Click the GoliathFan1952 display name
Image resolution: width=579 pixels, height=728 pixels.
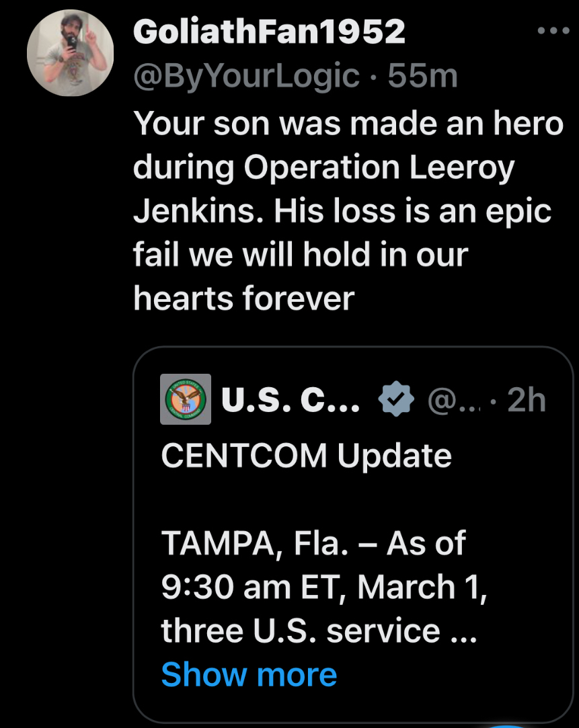coord(269,31)
